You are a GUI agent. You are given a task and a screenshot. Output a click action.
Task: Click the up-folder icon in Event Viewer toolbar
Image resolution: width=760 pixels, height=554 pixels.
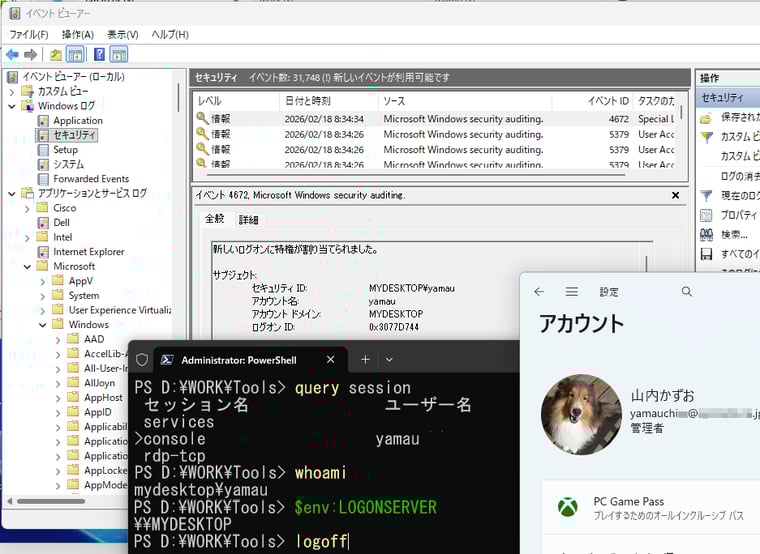56,55
